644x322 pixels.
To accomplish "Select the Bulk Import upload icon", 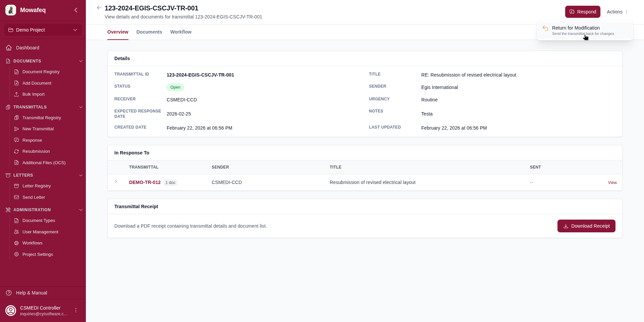I will [x=16, y=94].
